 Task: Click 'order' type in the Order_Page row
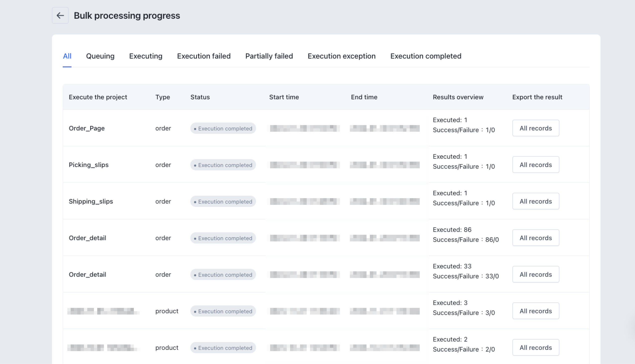coord(163,128)
